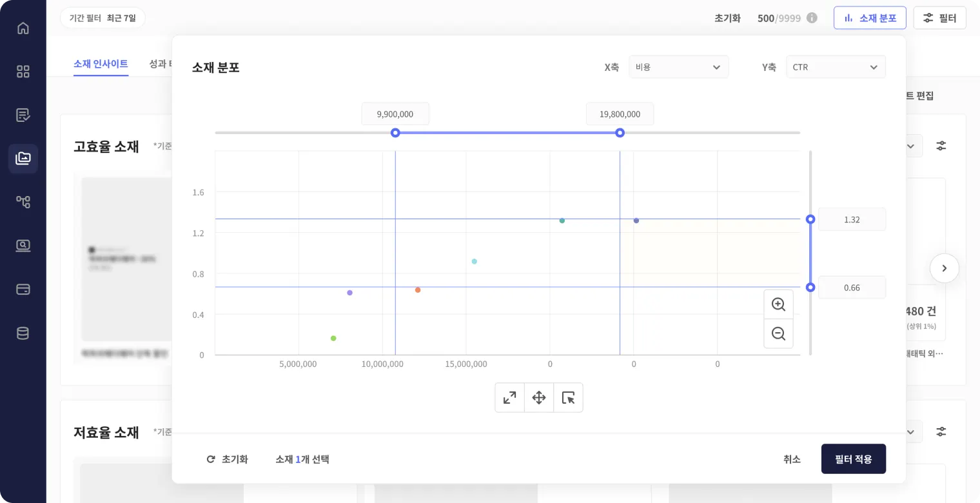Open the home icon in the sidebar
Image resolution: width=980 pixels, height=503 pixels.
[x=23, y=28]
